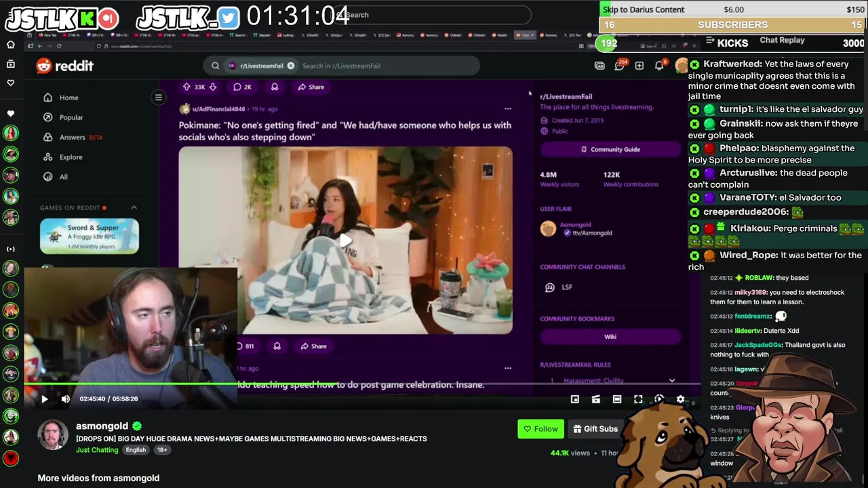The width and height of the screenshot is (868, 488).
Task: Expand the Harassment: Civility rule
Action: click(x=672, y=381)
